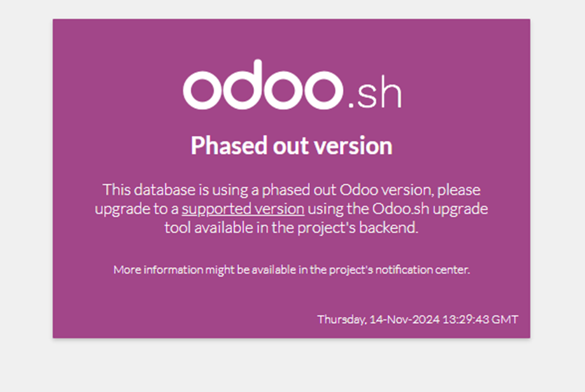Click the word Thursday in the timestamp

342,319
